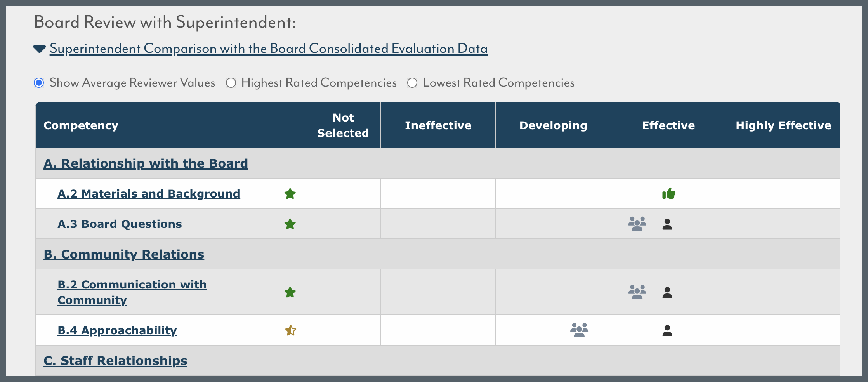Screen dimensions: 868x382
Task: Click the Highly Effective column header
Action: [783, 125]
